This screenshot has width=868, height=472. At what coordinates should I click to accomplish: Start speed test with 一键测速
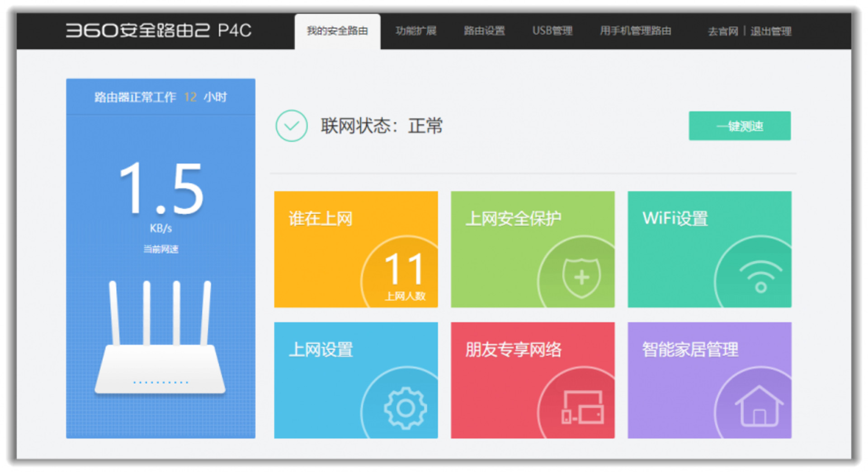tap(740, 126)
